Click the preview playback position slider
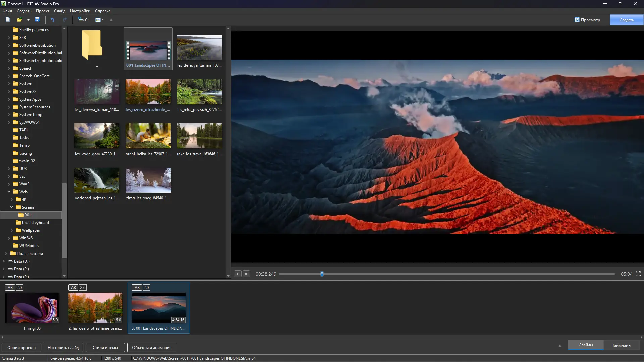Image resolution: width=644 pixels, height=362 pixels. [x=322, y=274]
